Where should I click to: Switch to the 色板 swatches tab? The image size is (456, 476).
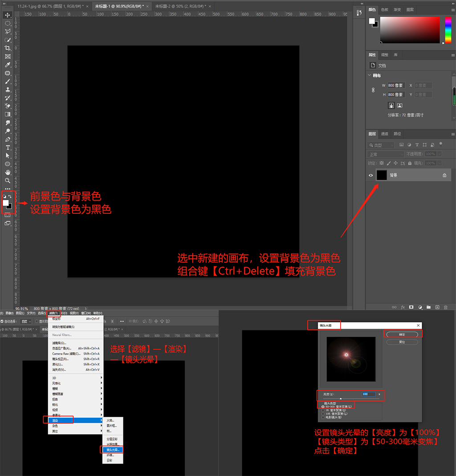(x=385, y=9)
